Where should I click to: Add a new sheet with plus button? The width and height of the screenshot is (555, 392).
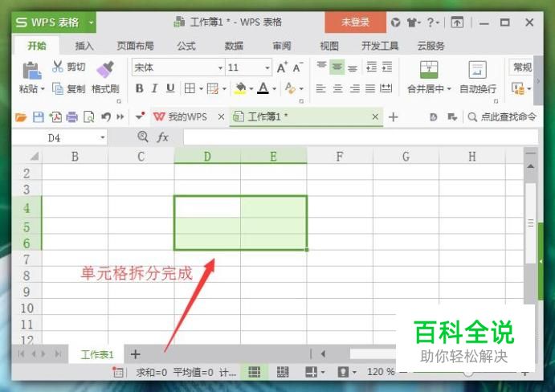[135, 353]
